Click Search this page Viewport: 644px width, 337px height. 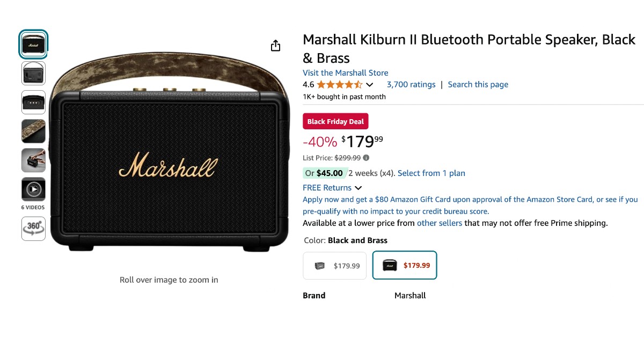[x=478, y=84]
